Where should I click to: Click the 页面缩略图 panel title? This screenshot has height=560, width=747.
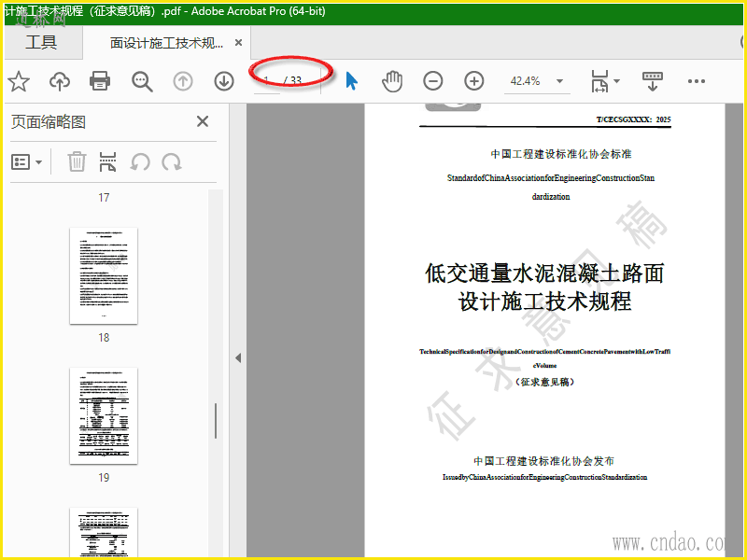(49, 122)
